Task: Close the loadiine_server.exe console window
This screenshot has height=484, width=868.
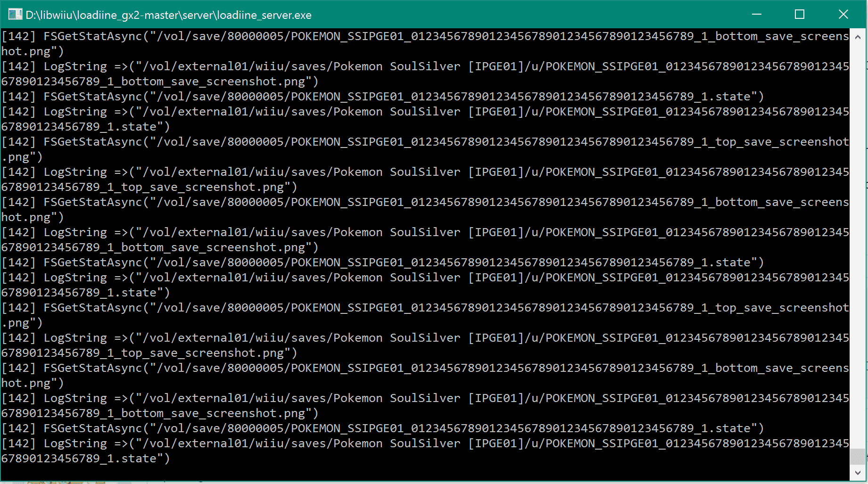Action: 843,15
